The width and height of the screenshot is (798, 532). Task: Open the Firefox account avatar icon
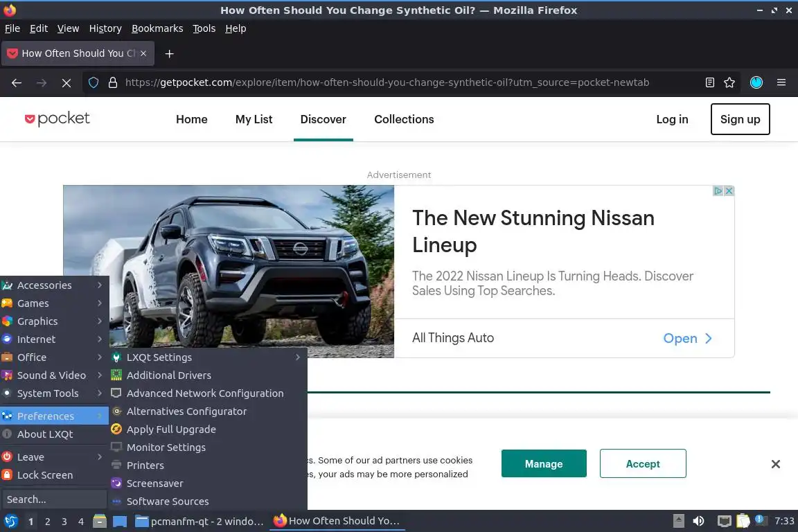pyautogui.click(x=756, y=82)
